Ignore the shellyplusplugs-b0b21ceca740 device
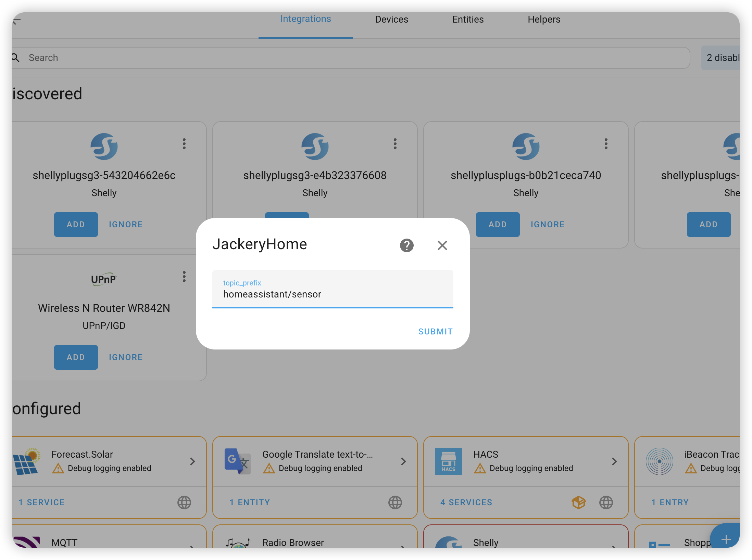The height and width of the screenshot is (560, 752). (x=548, y=225)
